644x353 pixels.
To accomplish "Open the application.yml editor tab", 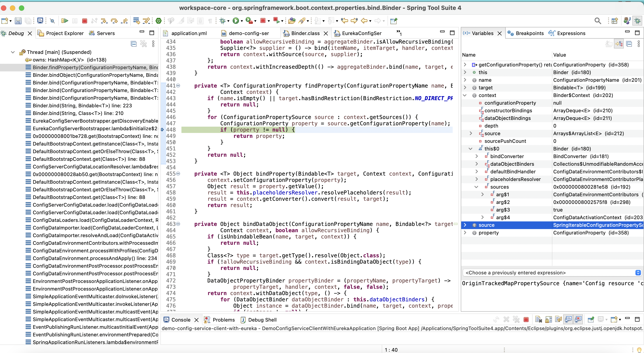I will click(x=189, y=33).
